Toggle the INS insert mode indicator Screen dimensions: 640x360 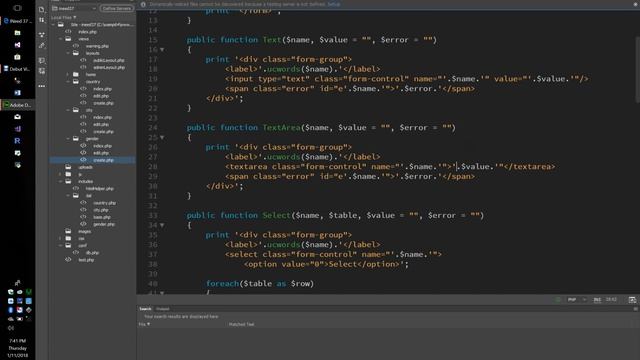click(597, 300)
